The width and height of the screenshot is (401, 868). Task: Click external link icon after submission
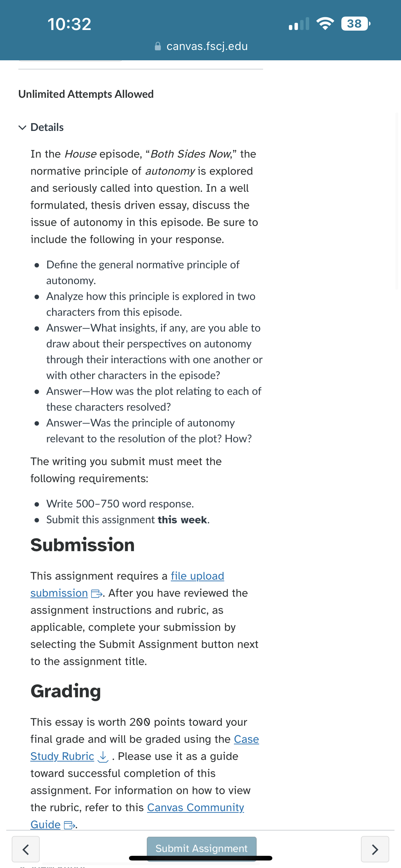tap(97, 594)
